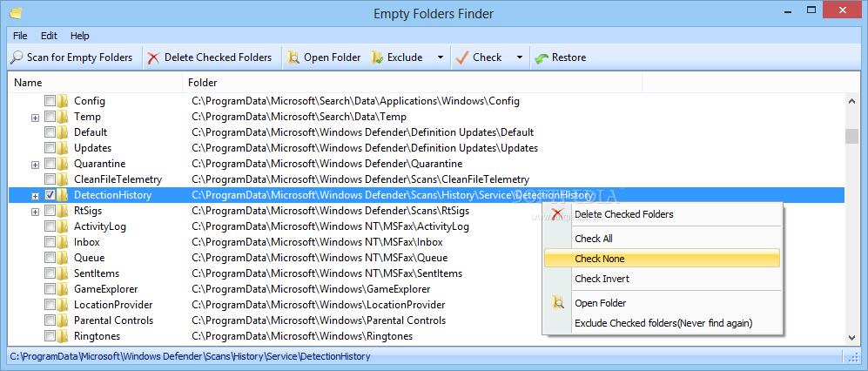Check the Default folder checkbox
868x371 pixels.
(x=50, y=132)
